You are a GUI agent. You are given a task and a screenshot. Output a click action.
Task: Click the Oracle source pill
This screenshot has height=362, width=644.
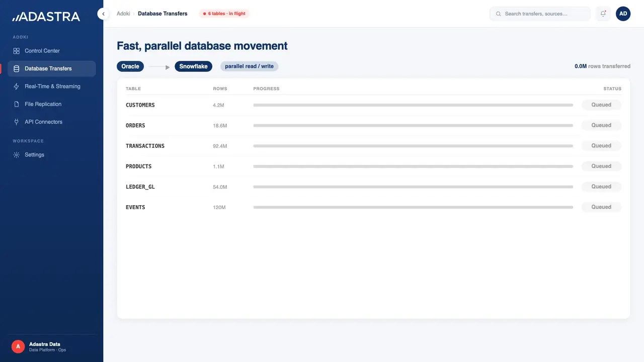point(130,66)
